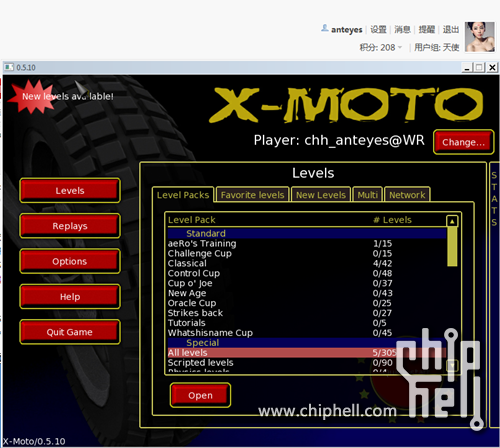The image size is (500, 448).
Task: Click the level list scrollbar thumb
Action: click(x=452, y=247)
